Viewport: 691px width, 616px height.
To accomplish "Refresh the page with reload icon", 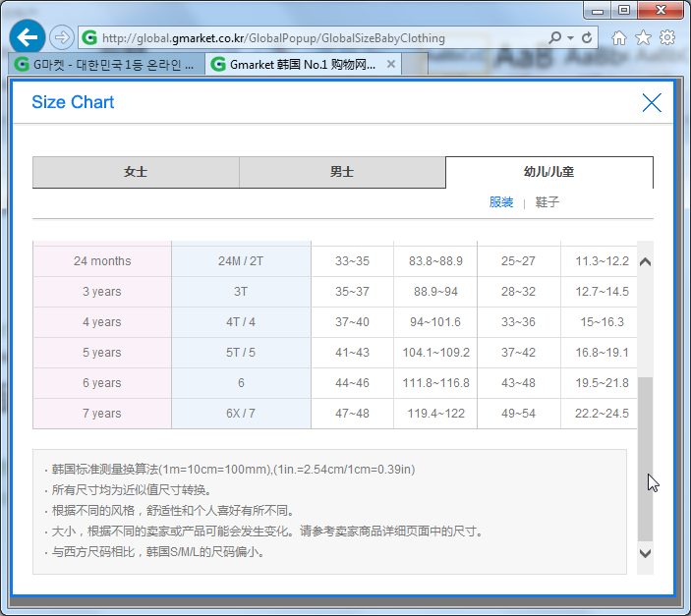I will pos(587,38).
